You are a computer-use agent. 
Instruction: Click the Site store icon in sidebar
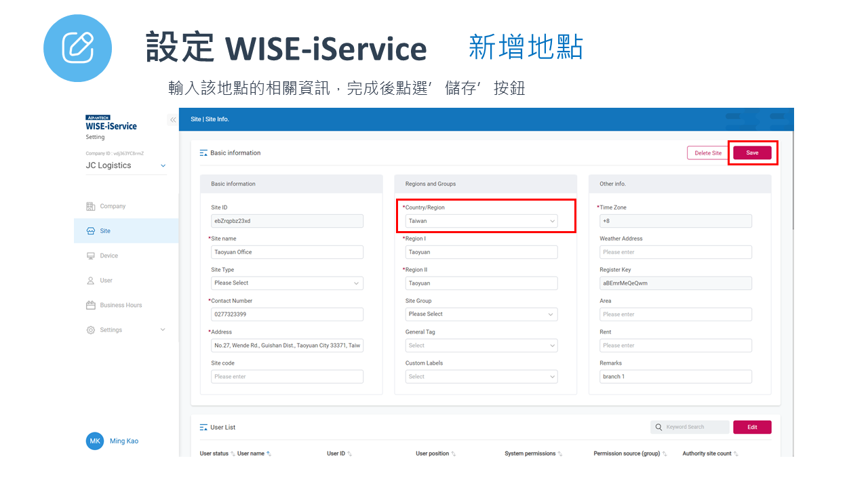[91, 231]
